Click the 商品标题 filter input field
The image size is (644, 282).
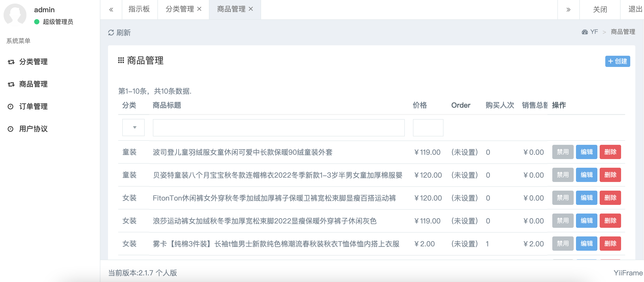[x=278, y=128]
